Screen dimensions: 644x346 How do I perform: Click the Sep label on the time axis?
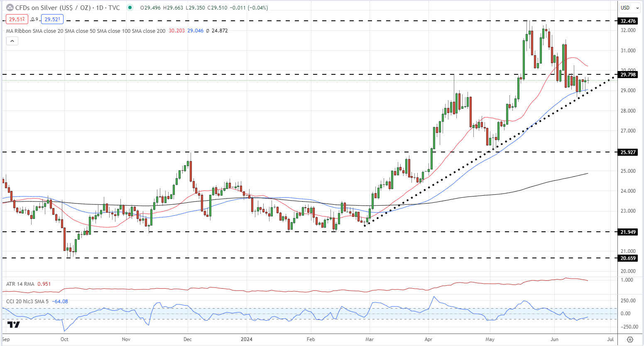coord(5,339)
